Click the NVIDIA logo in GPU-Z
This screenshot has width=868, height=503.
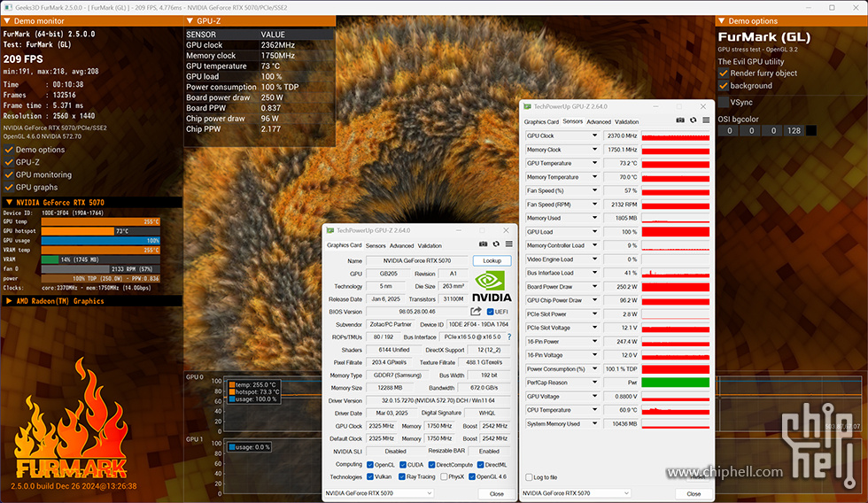(x=491, y=286)
